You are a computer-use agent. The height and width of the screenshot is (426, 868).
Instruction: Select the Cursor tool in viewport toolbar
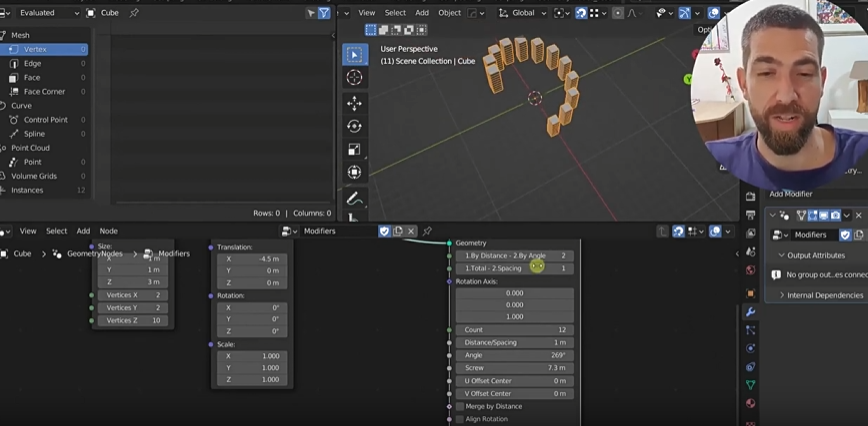(x=354, y=78)
